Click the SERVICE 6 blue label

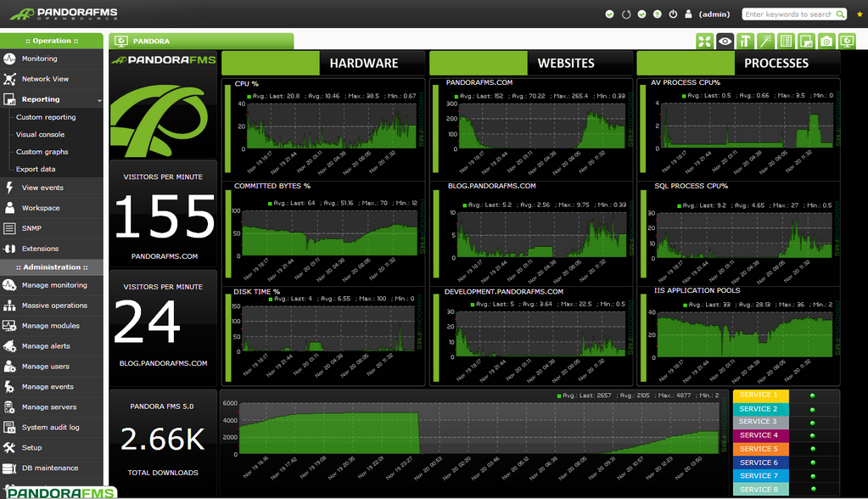click(x=760, y=463)
